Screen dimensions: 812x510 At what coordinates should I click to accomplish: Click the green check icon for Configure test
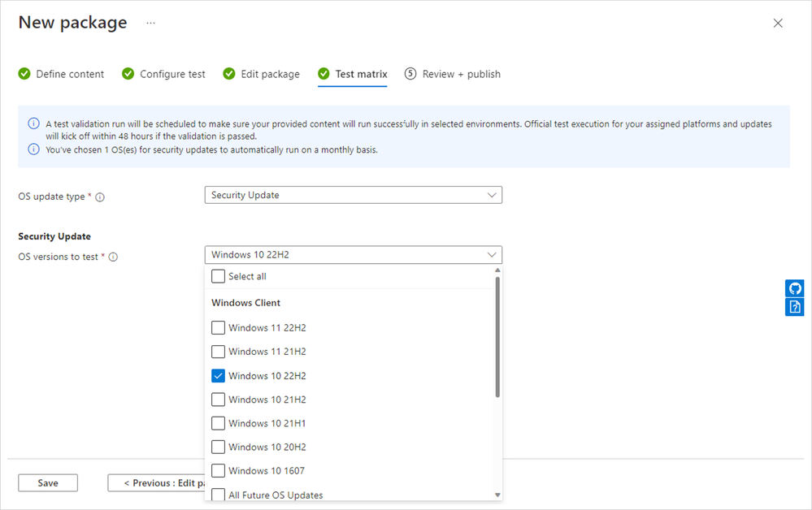[x=128, y=74]
